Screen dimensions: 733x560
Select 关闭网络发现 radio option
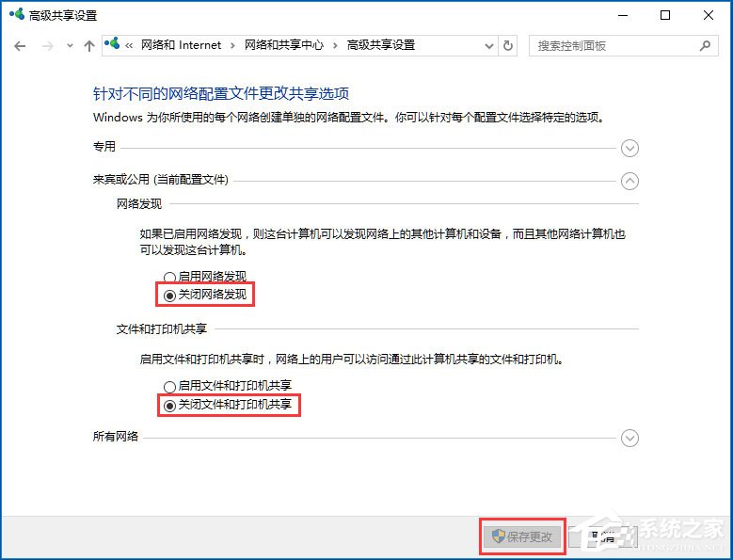point(205,295)
